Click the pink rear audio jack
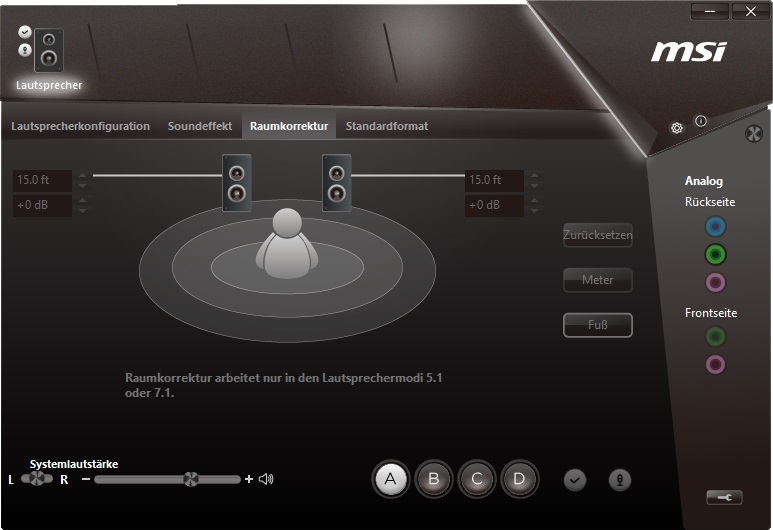Image resolution: width=773 pixels, height=530 pixels. coord(715,283)
